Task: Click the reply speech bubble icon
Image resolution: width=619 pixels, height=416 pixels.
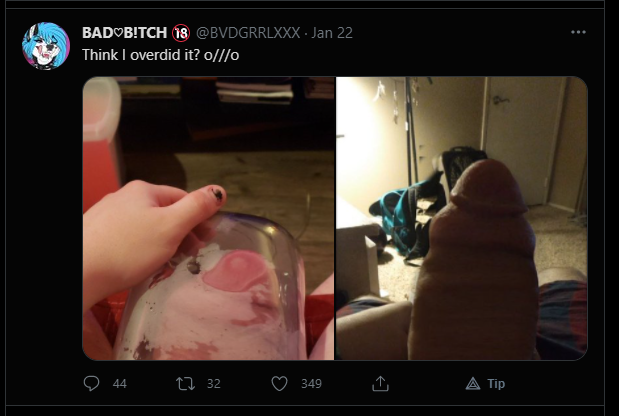Action: coord(91,383)
